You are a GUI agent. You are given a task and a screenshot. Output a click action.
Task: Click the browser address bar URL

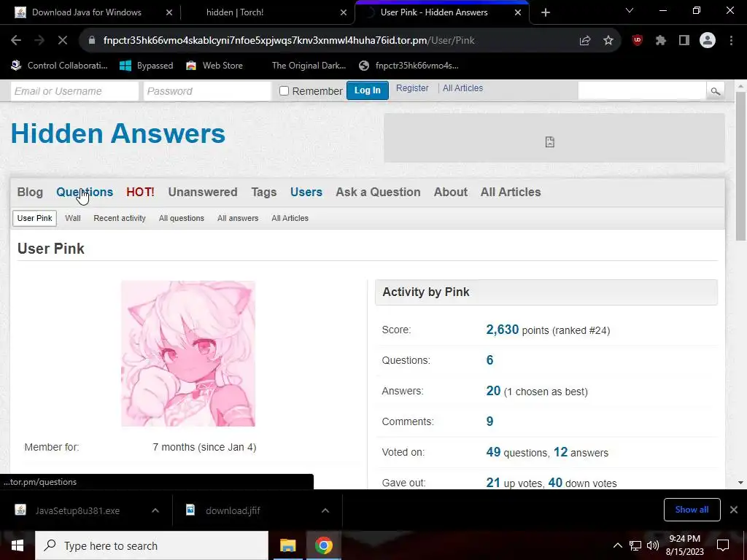289,41
